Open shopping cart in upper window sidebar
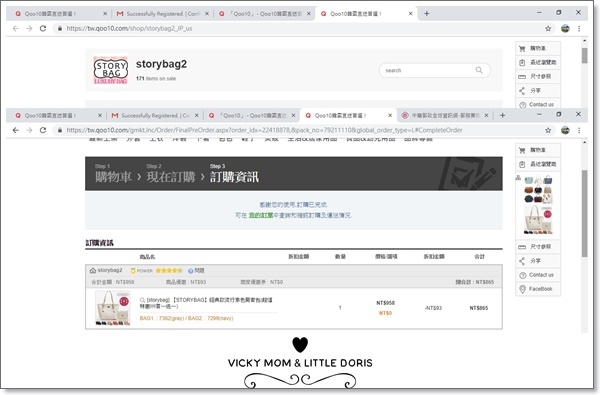This screenshot has height=395, width=600. 538,48
